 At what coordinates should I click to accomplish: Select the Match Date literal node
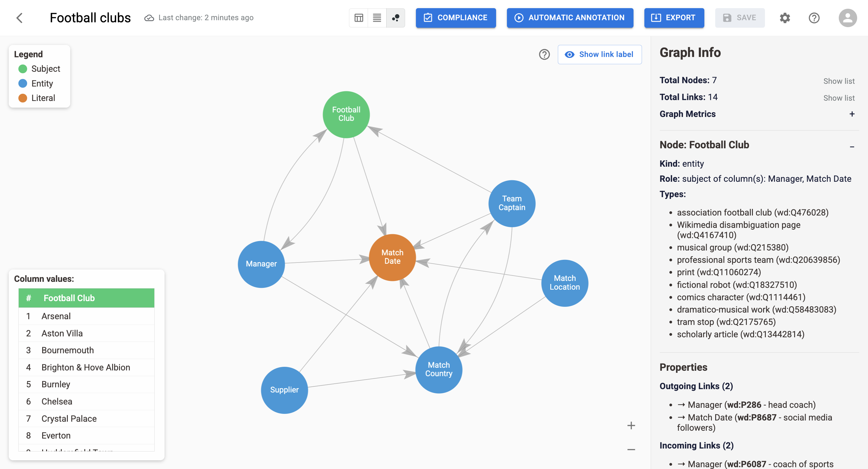click(392, 257)
